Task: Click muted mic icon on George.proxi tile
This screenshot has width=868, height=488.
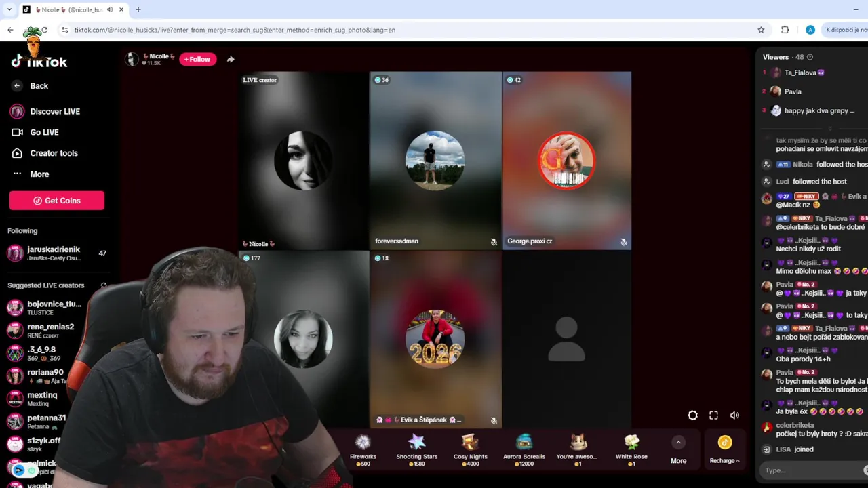Action: point(624,242)
